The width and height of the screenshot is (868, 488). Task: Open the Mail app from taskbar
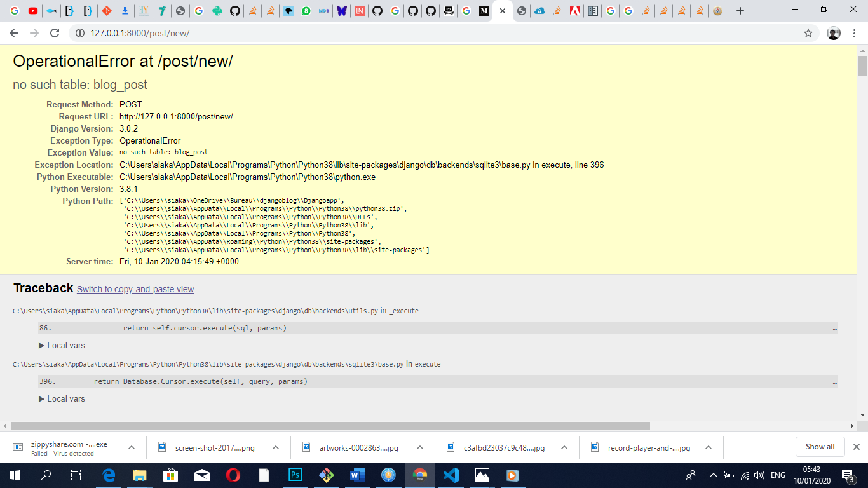[202, 475]
